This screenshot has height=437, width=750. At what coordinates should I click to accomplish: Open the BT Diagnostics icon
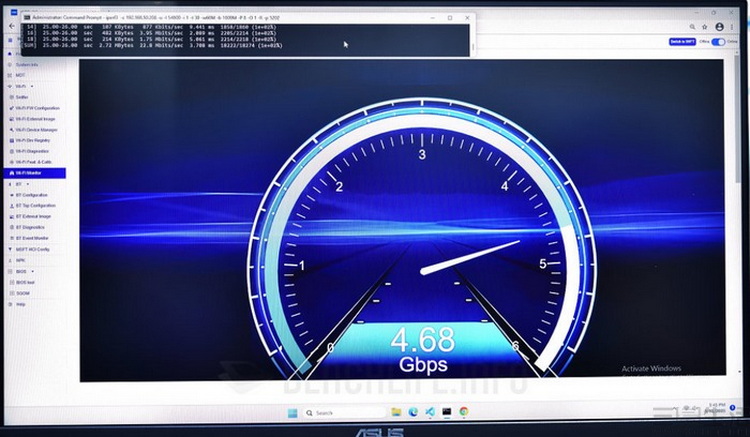(11, 228)
